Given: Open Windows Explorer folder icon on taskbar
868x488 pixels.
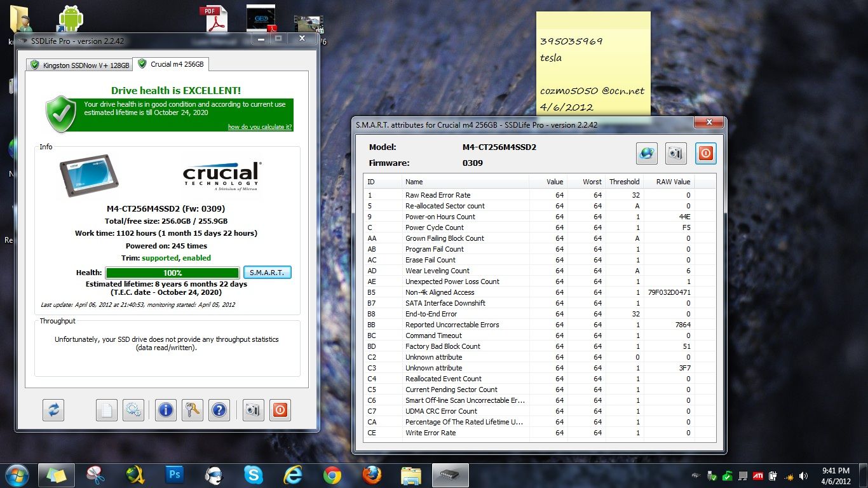Looking at the screenshot, I should click(411, 475).
